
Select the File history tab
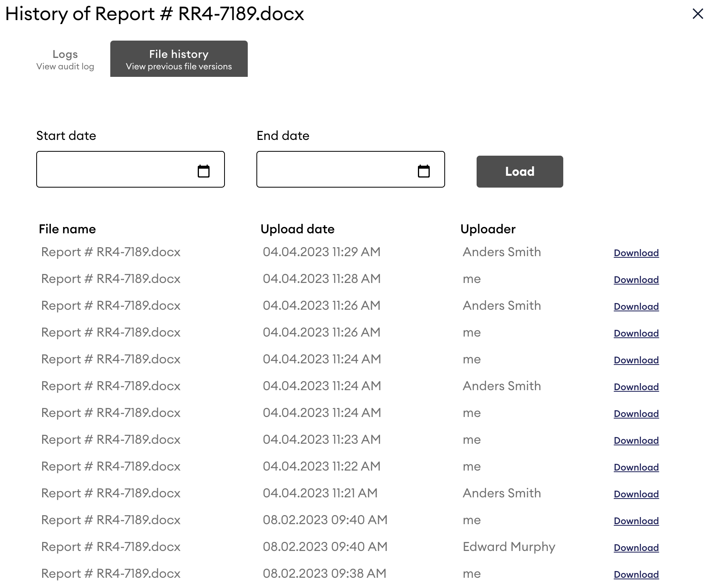[179, 59]
